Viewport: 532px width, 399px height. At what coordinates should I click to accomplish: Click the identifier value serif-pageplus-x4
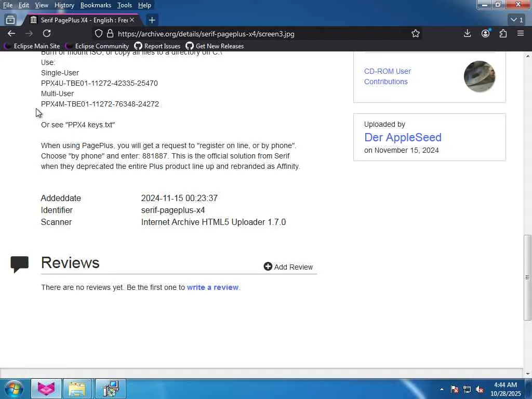173,210
